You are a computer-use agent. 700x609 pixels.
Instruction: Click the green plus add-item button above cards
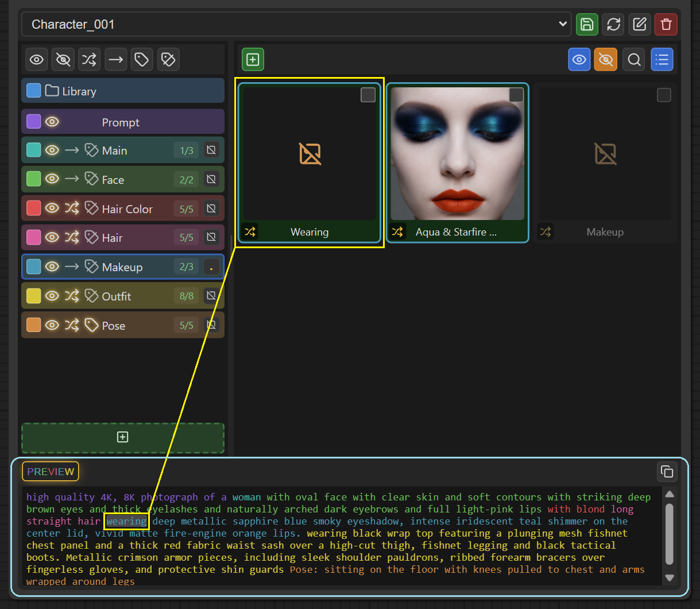click(x=253, y=59)
